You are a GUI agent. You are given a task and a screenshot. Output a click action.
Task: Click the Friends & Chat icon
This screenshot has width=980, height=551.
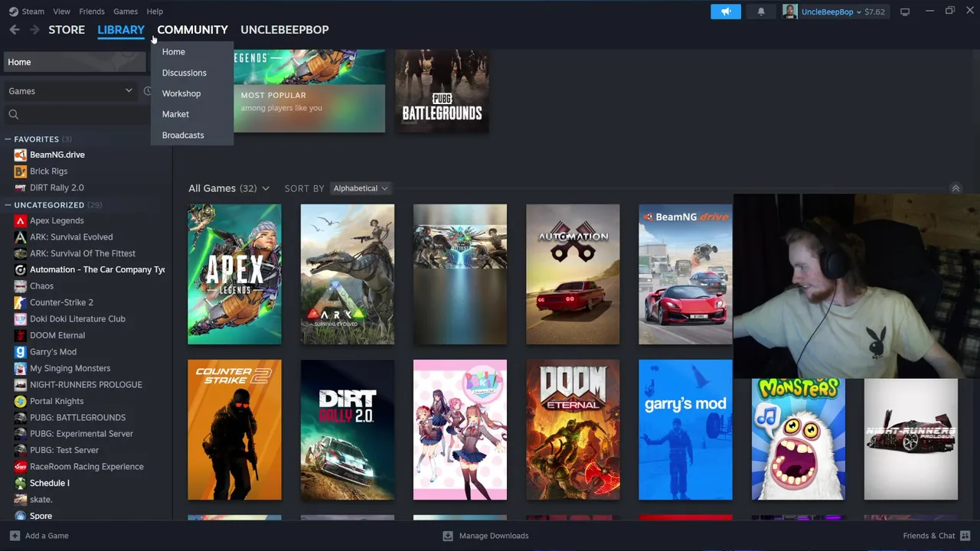965,536
